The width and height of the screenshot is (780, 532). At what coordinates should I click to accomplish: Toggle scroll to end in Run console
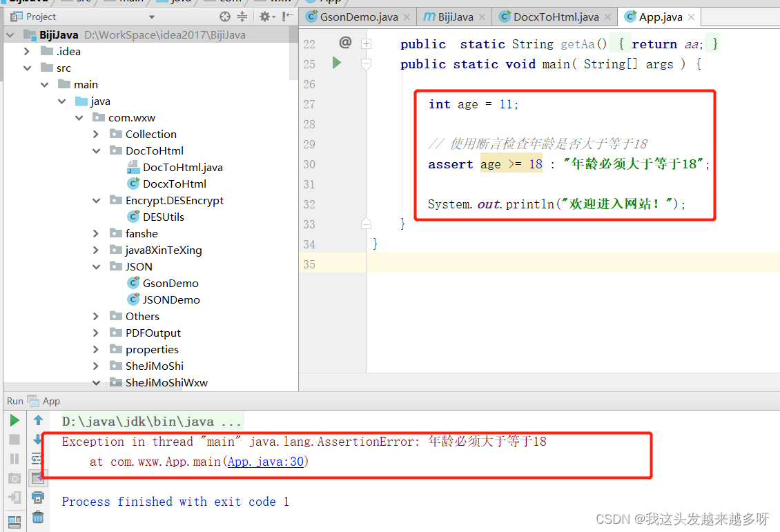[38, 477]
